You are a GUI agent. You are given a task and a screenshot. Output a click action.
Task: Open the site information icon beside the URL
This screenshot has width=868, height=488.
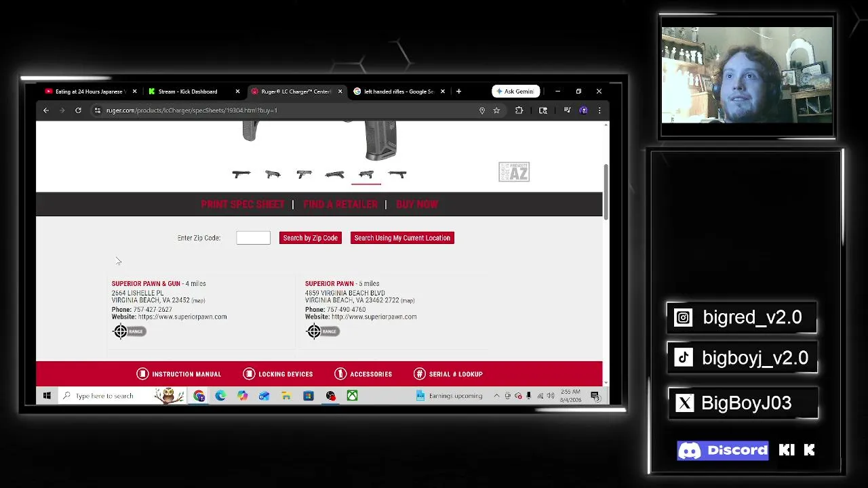coord(98,110)
